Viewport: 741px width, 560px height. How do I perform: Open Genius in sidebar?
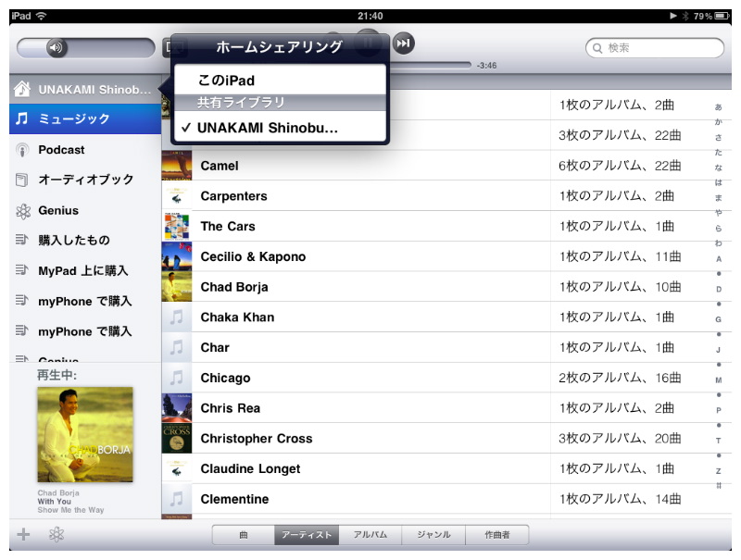[x=85, y=210]
